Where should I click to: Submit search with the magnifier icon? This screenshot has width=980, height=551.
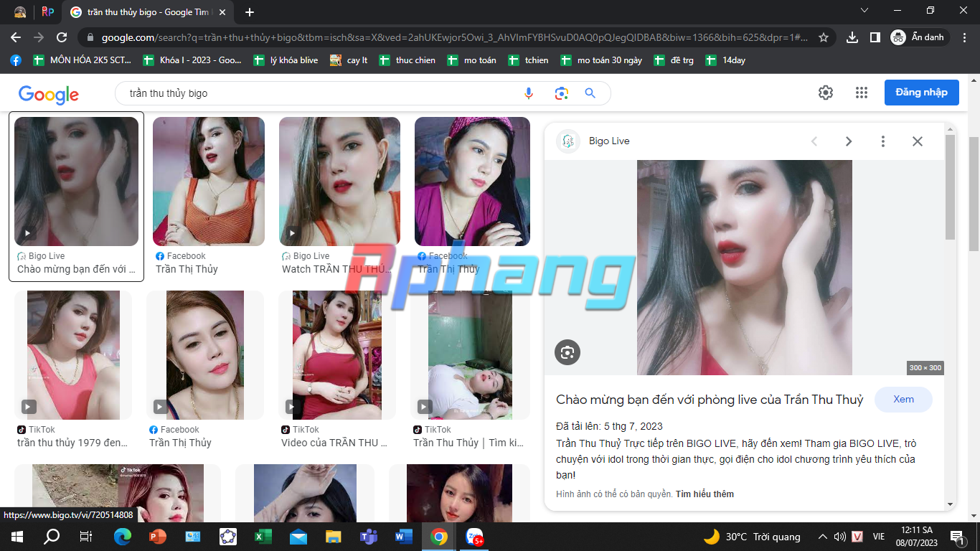[x=590, y=93]
